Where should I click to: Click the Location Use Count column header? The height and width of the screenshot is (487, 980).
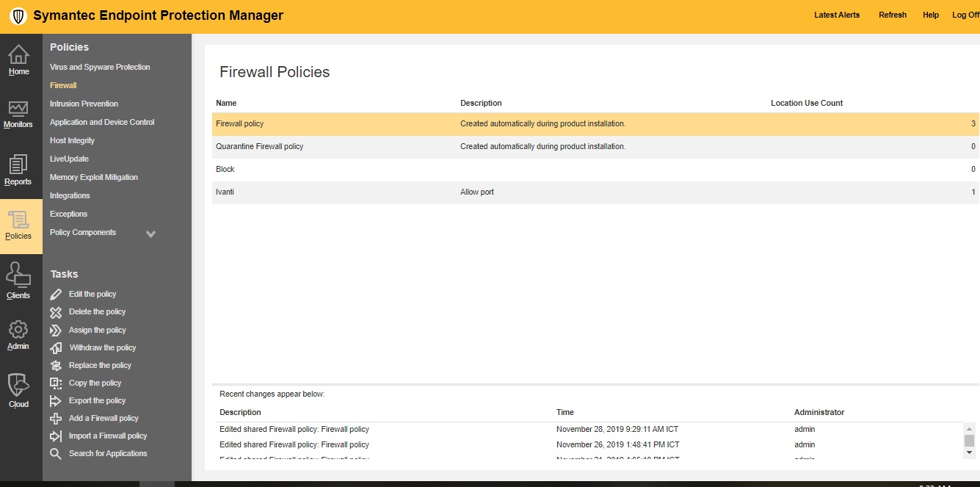coord(807,103)
